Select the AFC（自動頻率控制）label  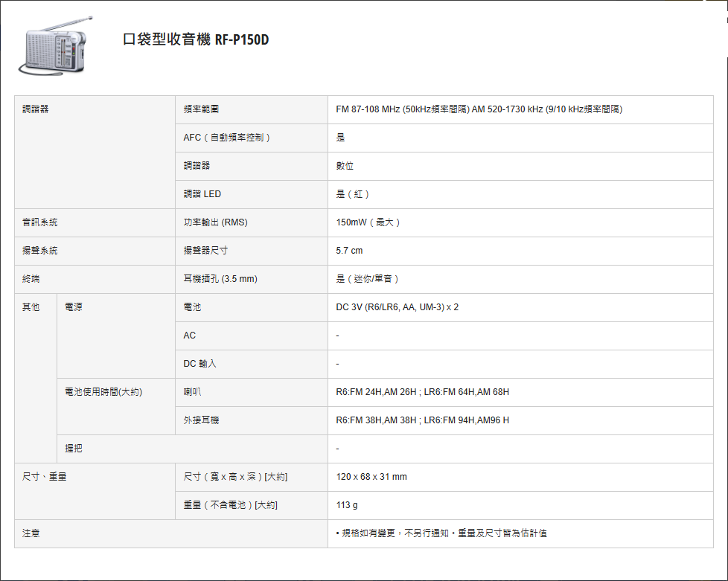227,138
